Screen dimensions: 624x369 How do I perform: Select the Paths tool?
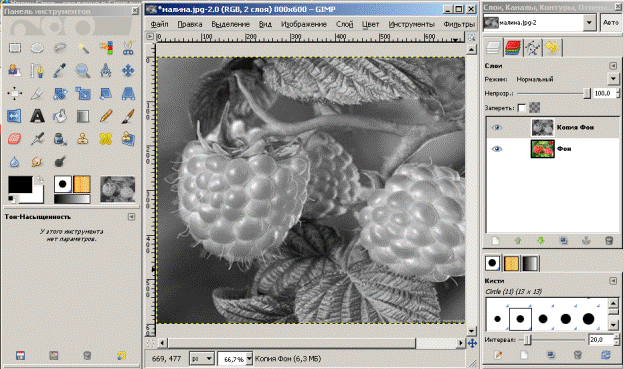point(37,71)
